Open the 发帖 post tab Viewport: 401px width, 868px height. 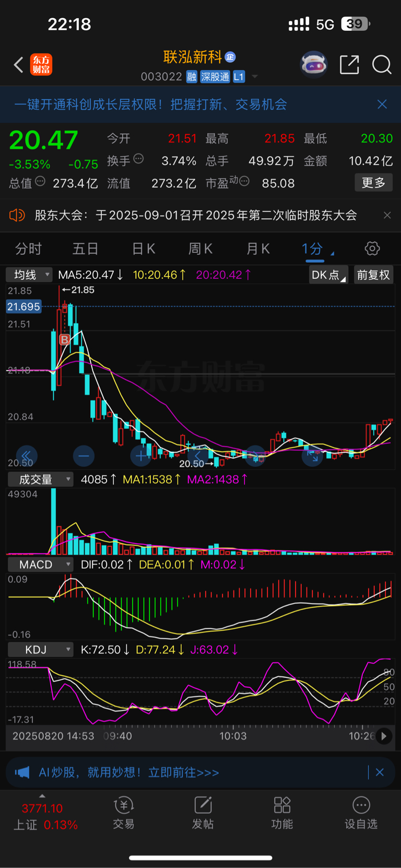pyautogui.click(x=203, y=814)
